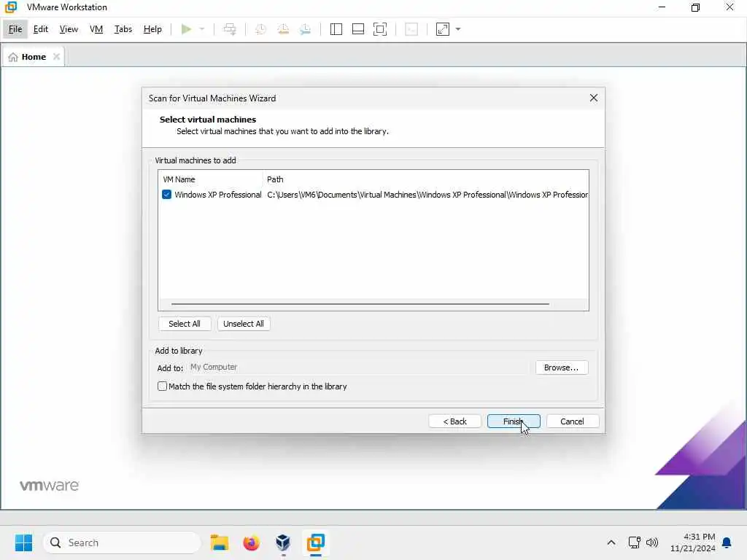
Task: Click the volume speaker tray icon
Action: 651,542
